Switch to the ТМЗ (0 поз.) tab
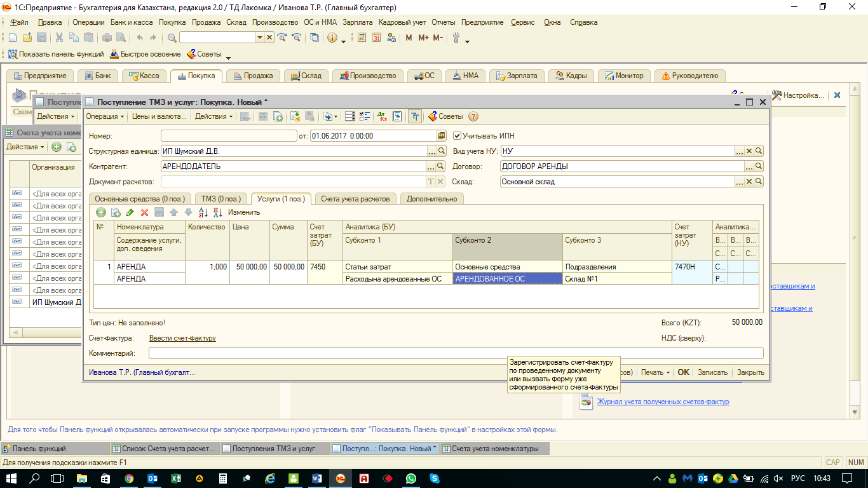 [221, 199]
